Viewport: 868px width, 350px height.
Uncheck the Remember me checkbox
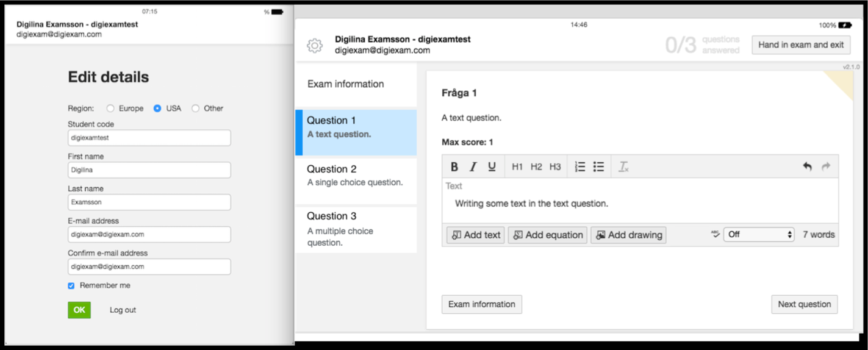pos(71,285)
